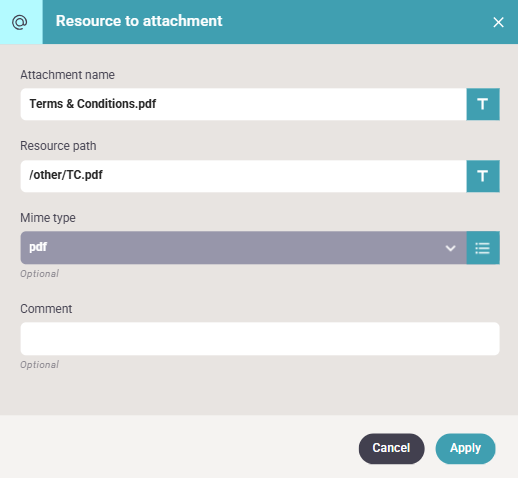Click the dialog title Resource to attachment
Viewport: 518px width, 478px height.
(x=139, y=21)
